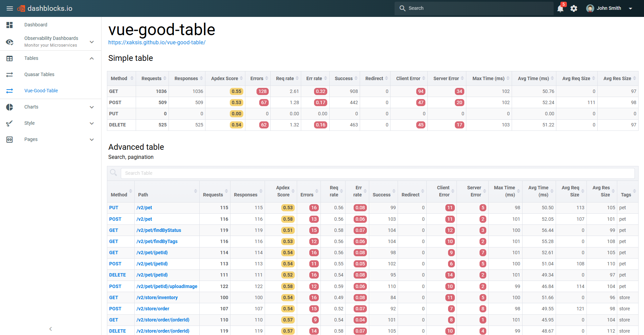Click the /v2/pet/{petId}/uploadImage path link
Screen dimensions: 644x335
click(167, 287)
